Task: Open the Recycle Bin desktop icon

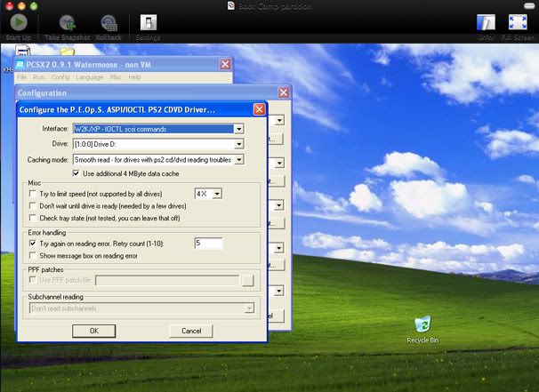Action: [x=422, y=324]
